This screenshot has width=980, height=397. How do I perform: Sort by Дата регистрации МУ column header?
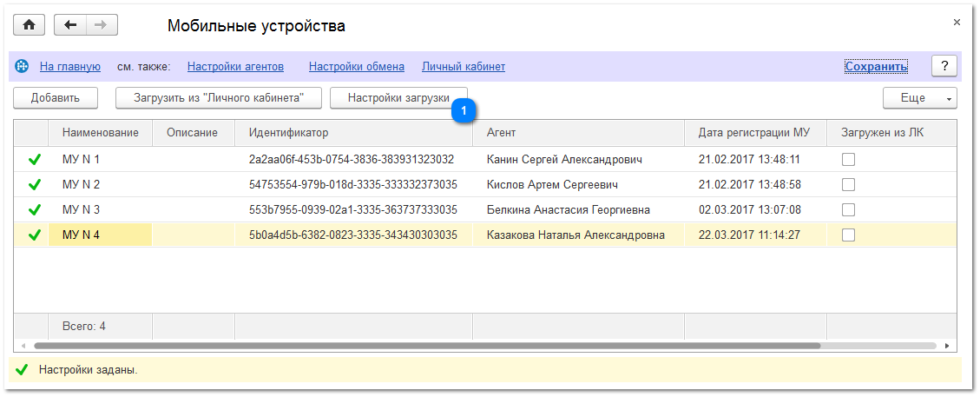pos(753,133)
